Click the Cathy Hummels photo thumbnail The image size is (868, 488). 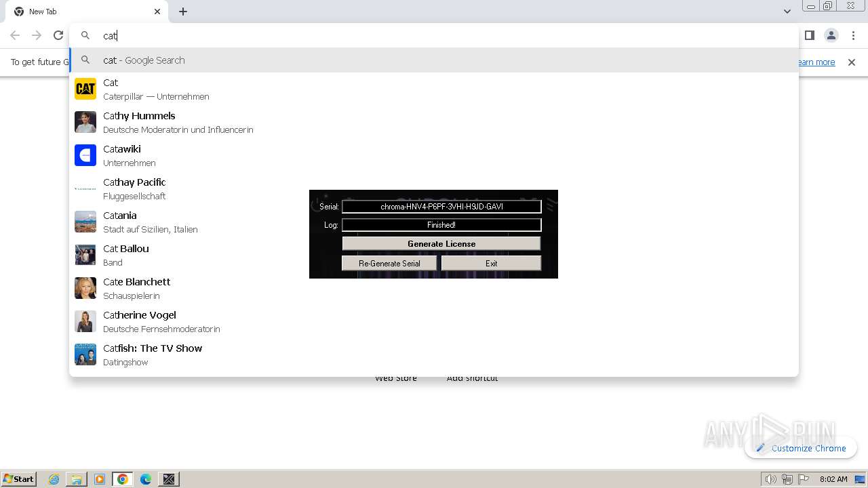pos(85,122)
